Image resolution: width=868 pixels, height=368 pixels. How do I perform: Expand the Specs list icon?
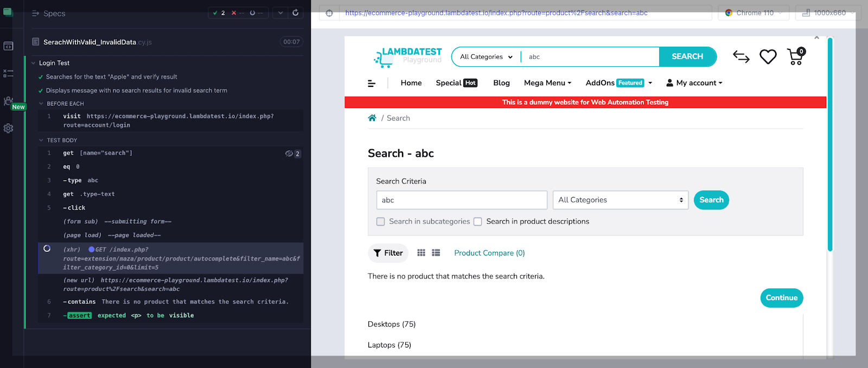click(x=36, y=13)
